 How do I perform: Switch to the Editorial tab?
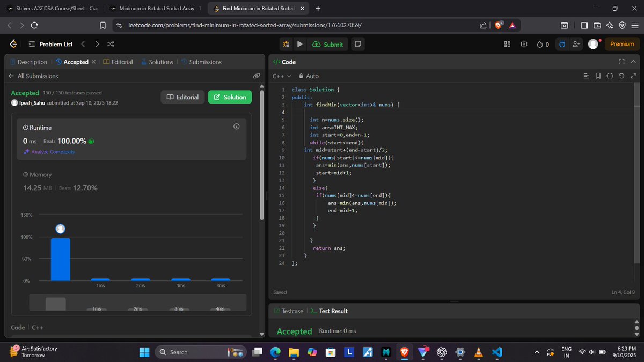coord(122,62)
